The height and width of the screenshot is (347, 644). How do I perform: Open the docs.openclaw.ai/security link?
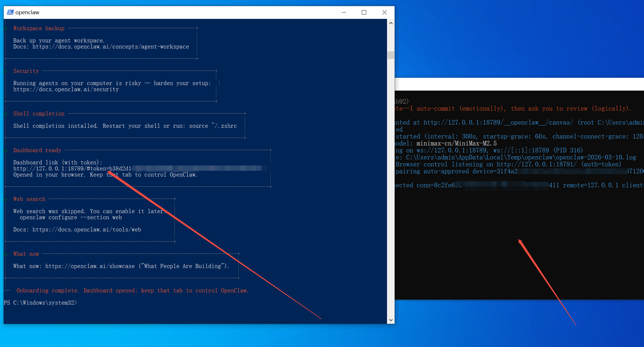(x=66, y=89)
